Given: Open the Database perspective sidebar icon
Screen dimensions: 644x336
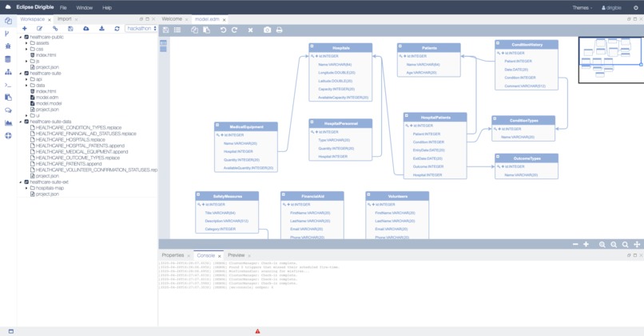Looking at the screenshot, I should (x=8, y=59).
